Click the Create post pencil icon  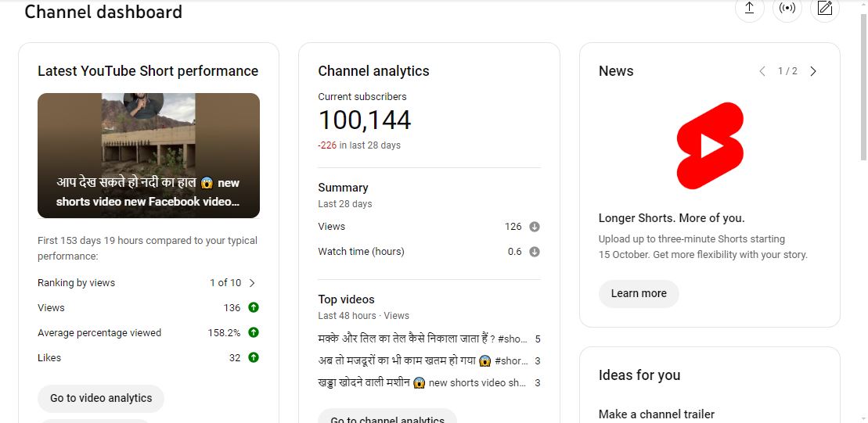pyautogui.click(x=824, y=9)
